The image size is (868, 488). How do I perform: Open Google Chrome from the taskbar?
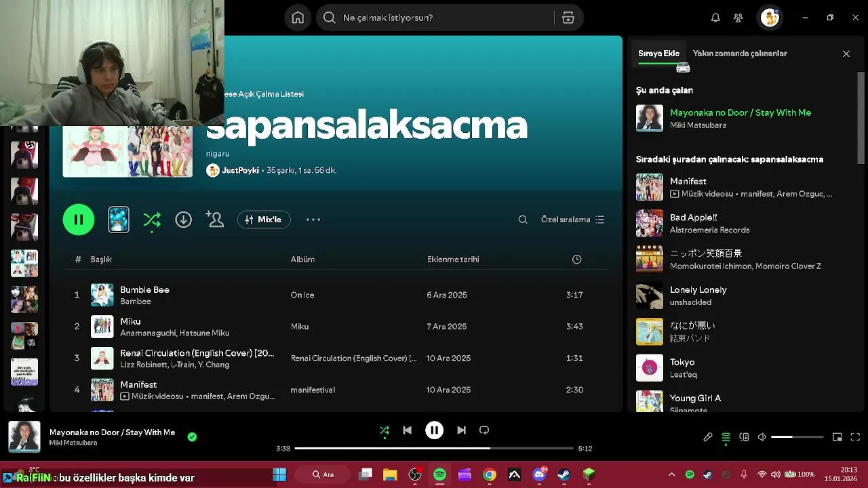[490, 474]
